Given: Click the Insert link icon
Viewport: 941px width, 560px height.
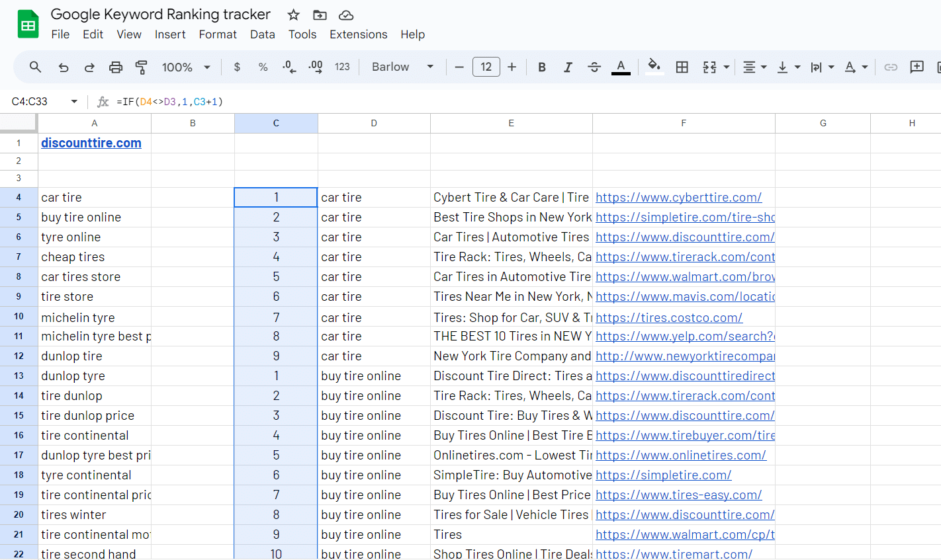Looking at the screenshot, I should point(891,67).
